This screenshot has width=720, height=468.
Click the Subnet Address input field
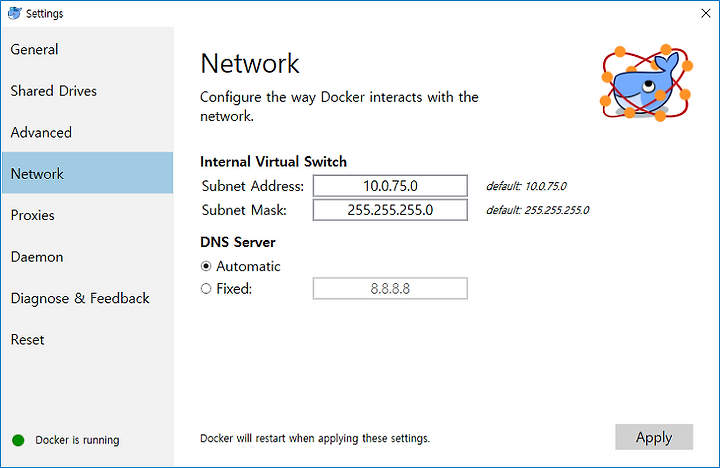[390, 186]
